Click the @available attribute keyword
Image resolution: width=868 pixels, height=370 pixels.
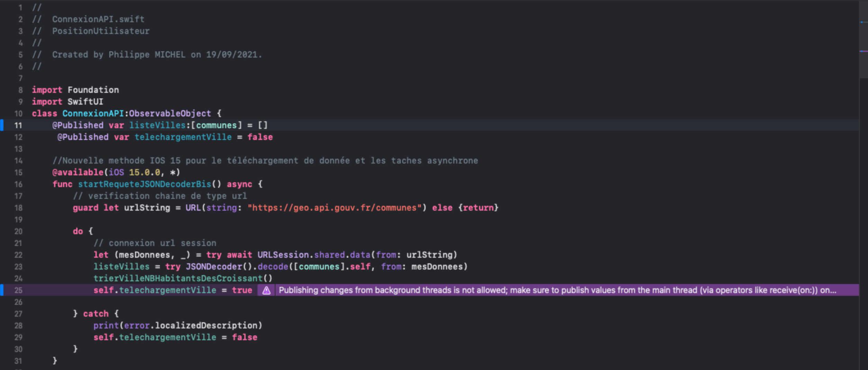point(78,173)
